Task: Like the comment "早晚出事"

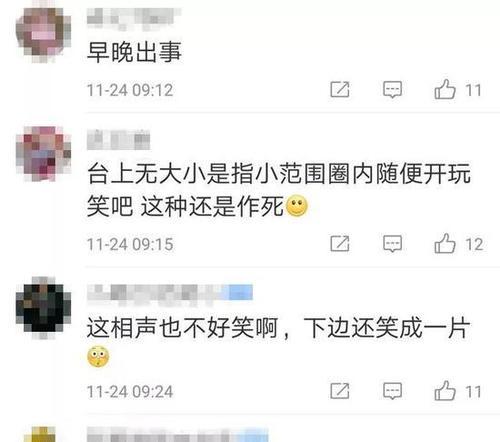Action: [x=445, y=89]
